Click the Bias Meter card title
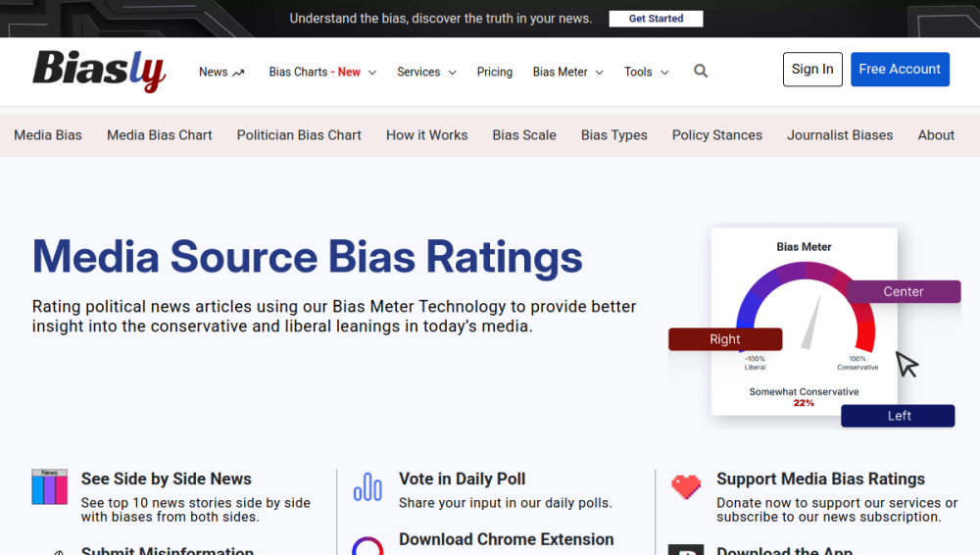The height and width of the screenshot is (555, 980). pos(804,247)
